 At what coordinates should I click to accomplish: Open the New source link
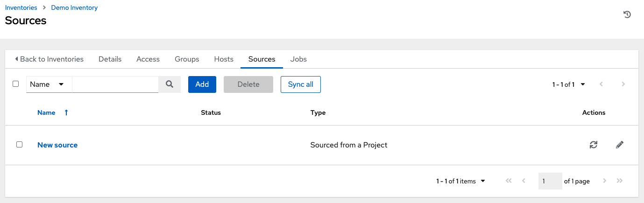click(57, 145)
